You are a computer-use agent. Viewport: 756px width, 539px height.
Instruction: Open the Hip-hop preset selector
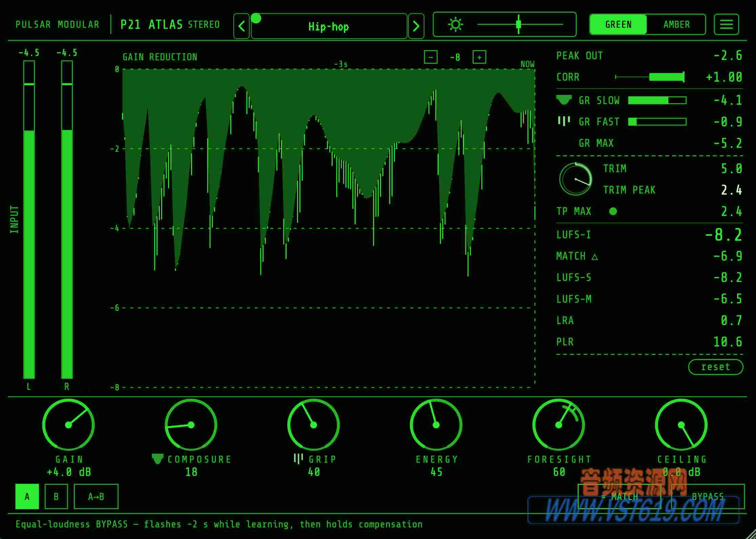point(329,26)
